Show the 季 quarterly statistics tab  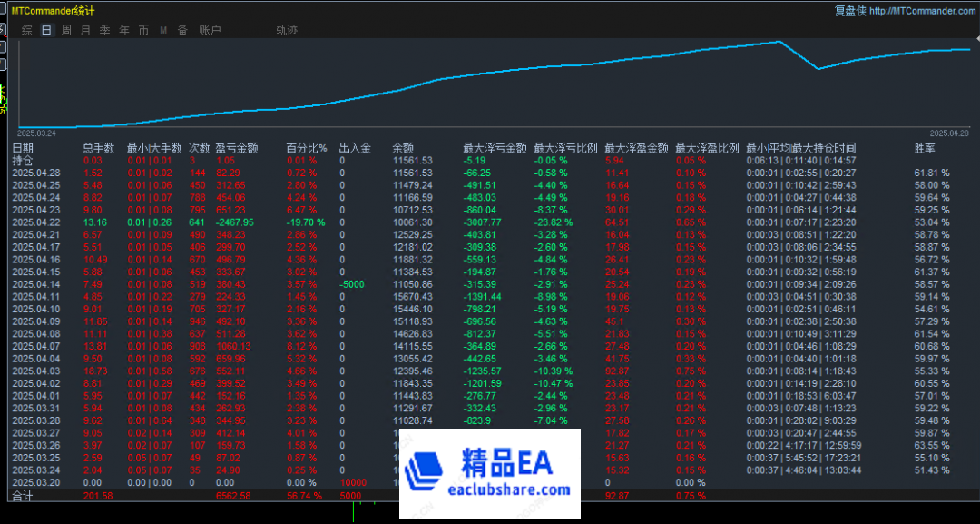104,30
